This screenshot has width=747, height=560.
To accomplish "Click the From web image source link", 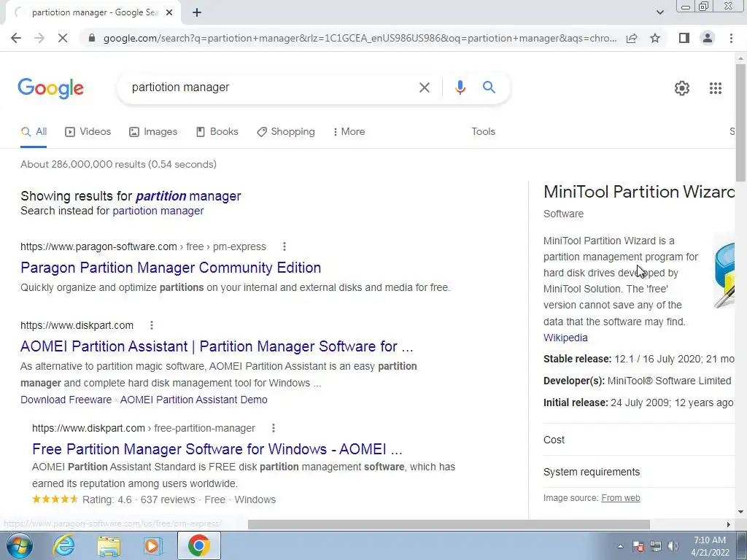I will 620,498.
